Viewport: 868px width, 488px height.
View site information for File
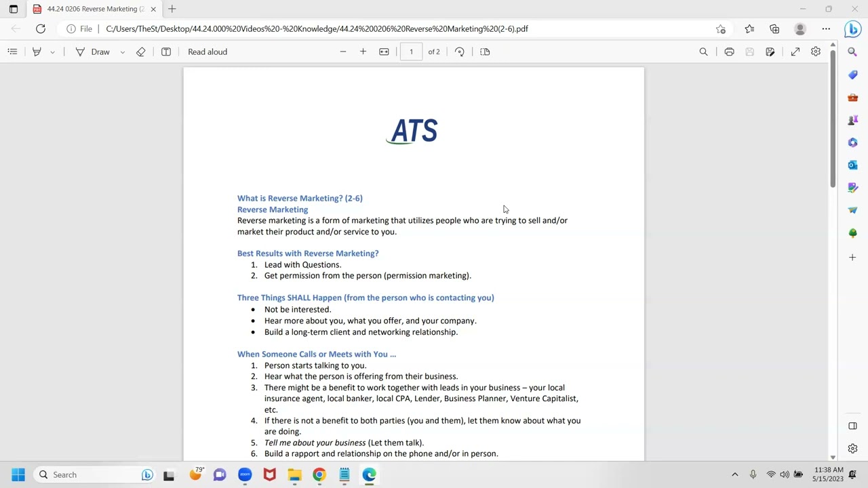[79, 28]
